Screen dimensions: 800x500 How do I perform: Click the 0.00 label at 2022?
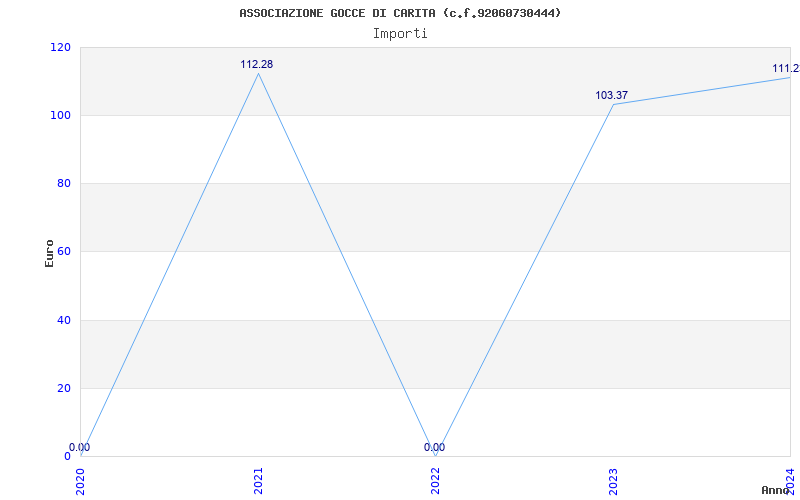pyautogui.click(x=434, y=447)
